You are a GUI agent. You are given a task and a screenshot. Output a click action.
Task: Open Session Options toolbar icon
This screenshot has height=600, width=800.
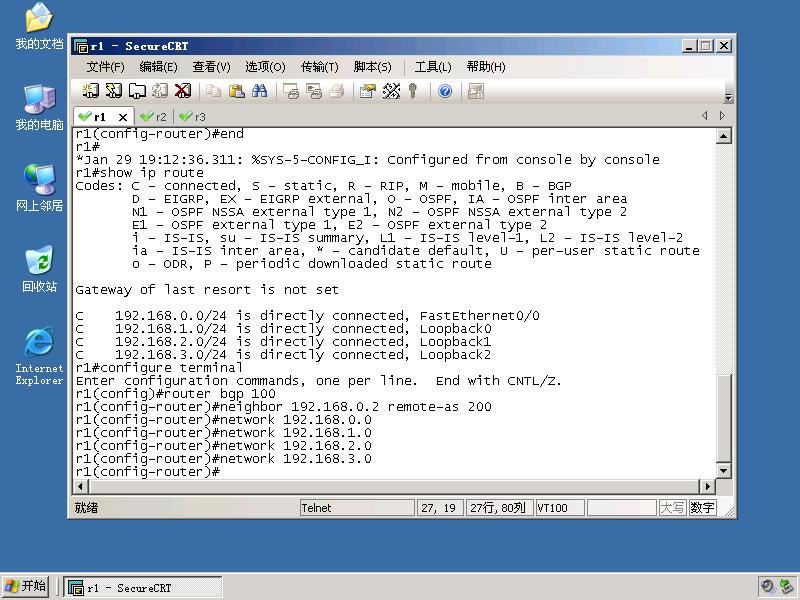click(367, 91)
